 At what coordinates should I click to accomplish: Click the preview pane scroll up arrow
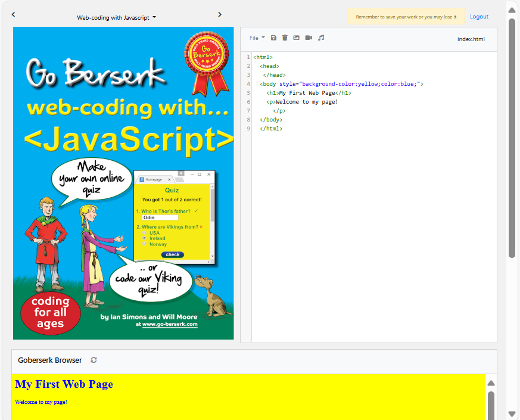pyautogui.click(x=491, y=383)
